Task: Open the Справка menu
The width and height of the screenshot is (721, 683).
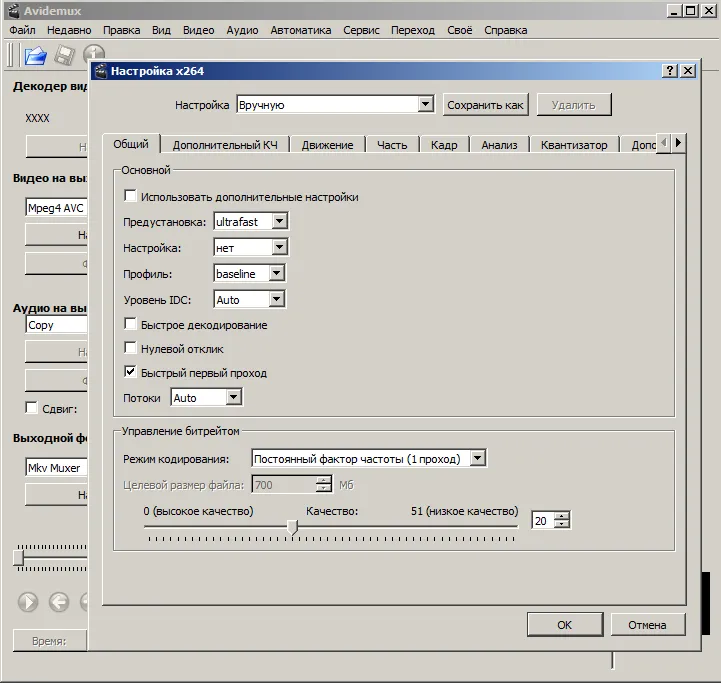Action: [x=506, y=30]
